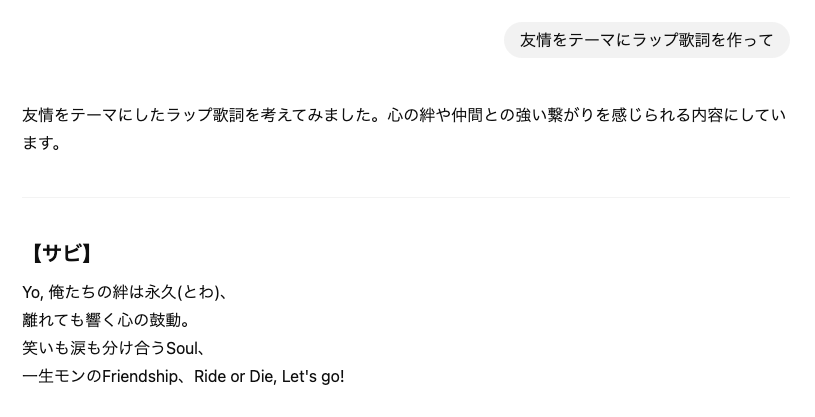Click the lyric line starting with Yo, 俺たちの絆
Screen dimensions: 815x417
click(125, 293)
